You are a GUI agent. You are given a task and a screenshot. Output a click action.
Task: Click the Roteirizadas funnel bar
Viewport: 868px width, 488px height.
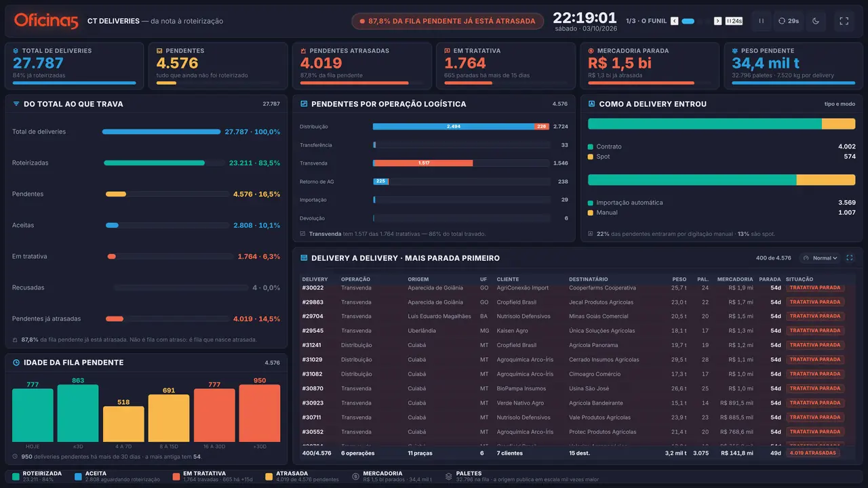154,163
